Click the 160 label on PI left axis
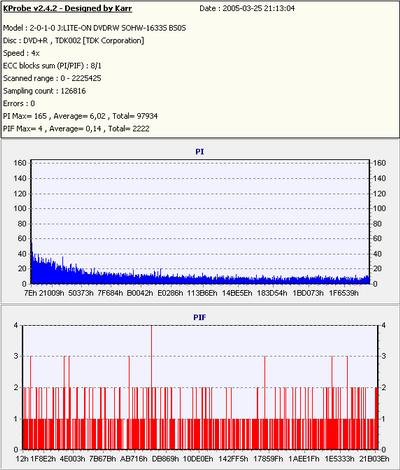Image resolution: width=400 pixels, height=470 pixels. (20, 163)
